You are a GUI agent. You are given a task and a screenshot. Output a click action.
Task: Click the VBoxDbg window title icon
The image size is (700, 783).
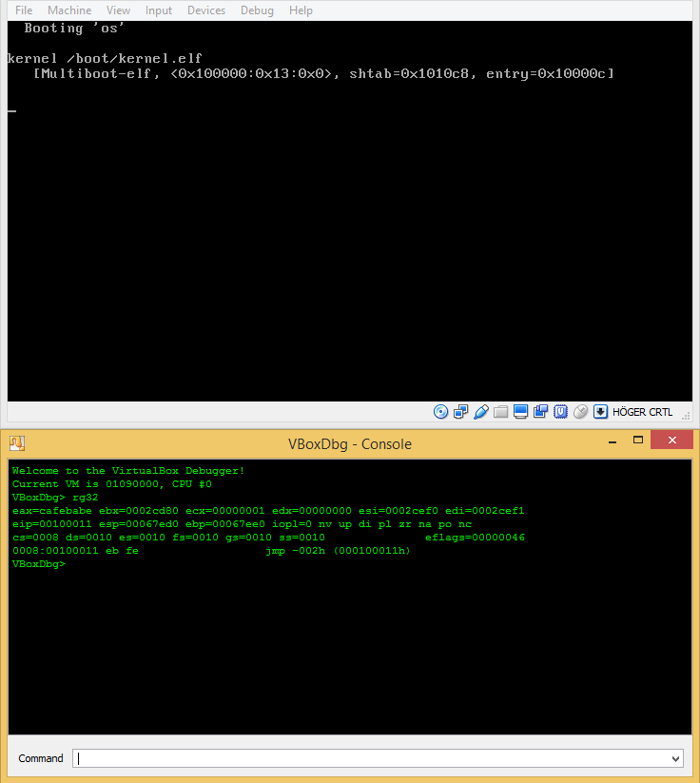coord(17,443)
